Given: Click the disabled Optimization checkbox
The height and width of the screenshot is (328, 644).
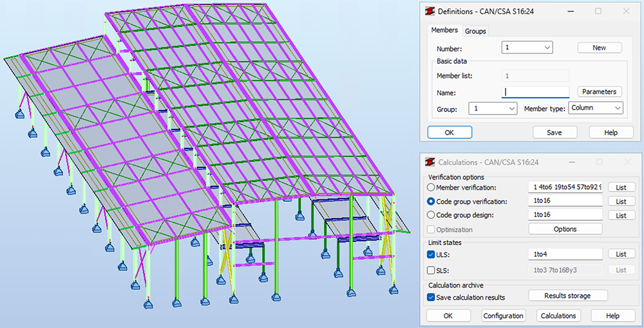Looking at the screenshot, I should coord(431,230).
